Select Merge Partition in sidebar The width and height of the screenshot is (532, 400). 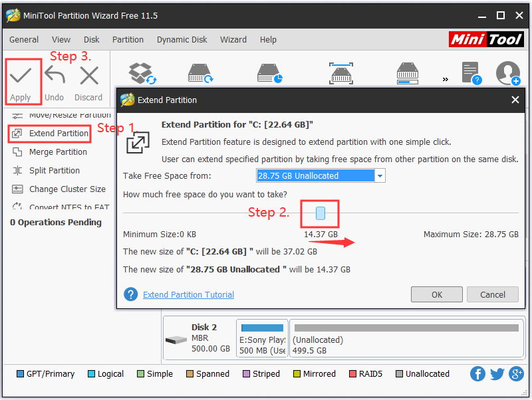(x=50, y=152)
